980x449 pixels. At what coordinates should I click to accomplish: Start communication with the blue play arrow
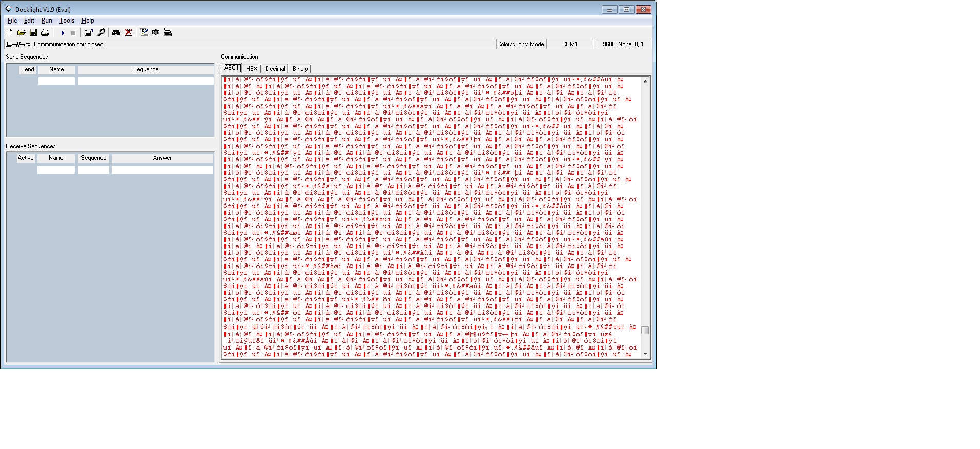click(63, 33)
